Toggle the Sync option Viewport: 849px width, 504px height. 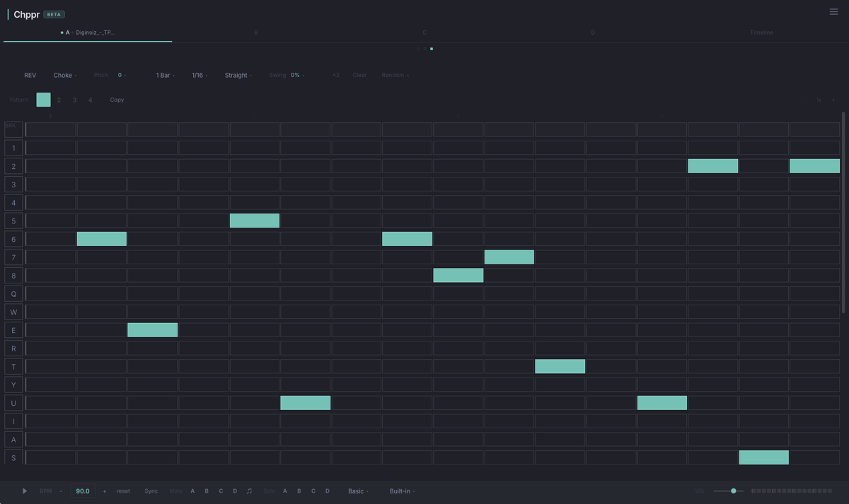click(151, 491)
